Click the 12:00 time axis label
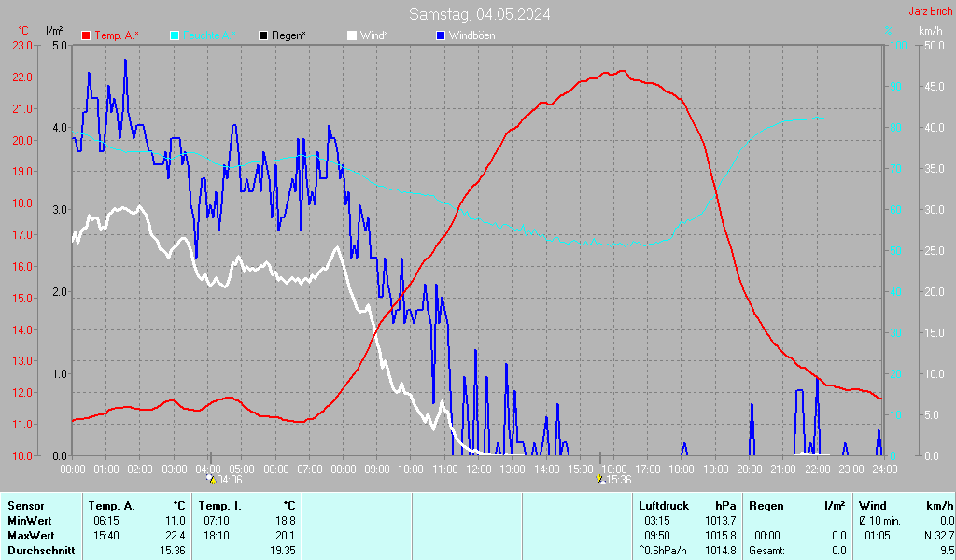 pyautogui.click(x=478, y=469)
